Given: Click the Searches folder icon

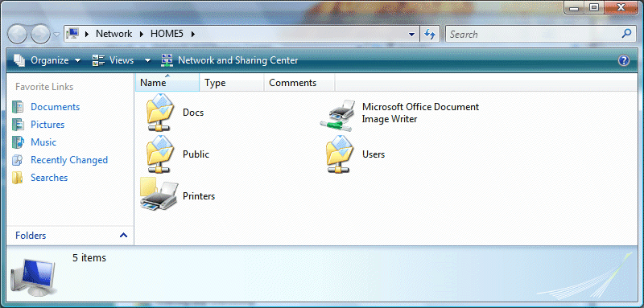Looking at the screenshot, I should coord(18,178).
